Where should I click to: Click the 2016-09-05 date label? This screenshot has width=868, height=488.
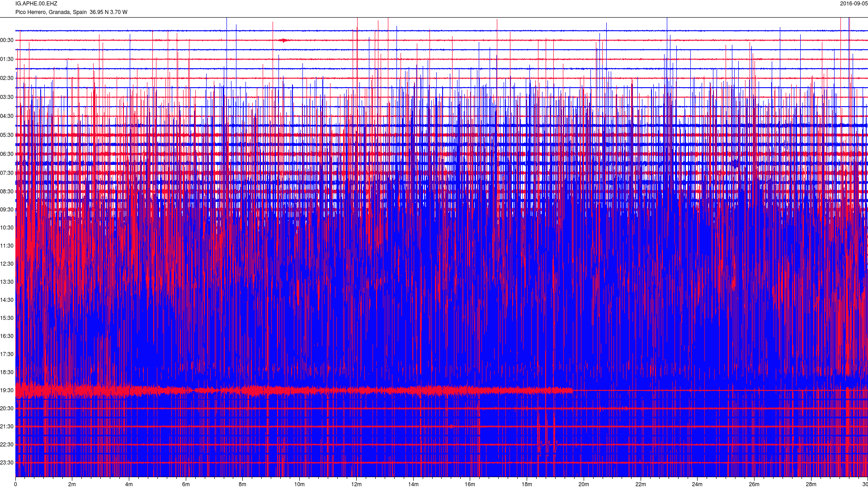click(x=854, y=4)
